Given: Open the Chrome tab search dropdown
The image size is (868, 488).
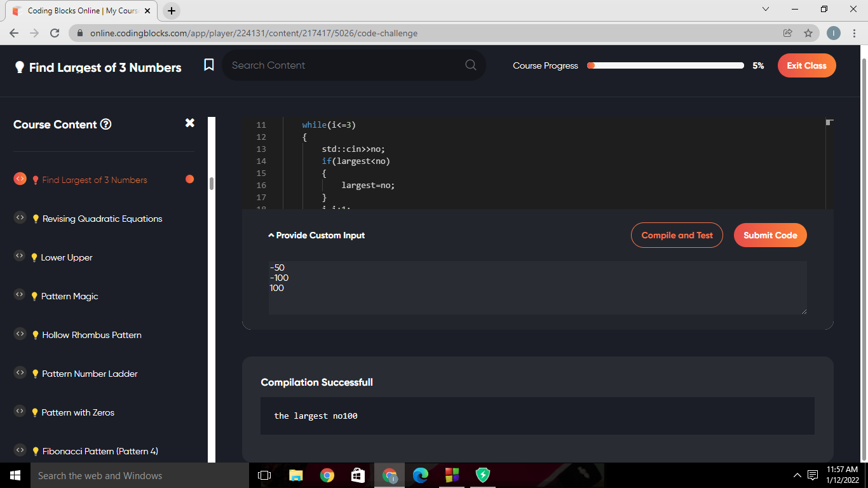Looking at the screenshot, I should tap(765, 10).
